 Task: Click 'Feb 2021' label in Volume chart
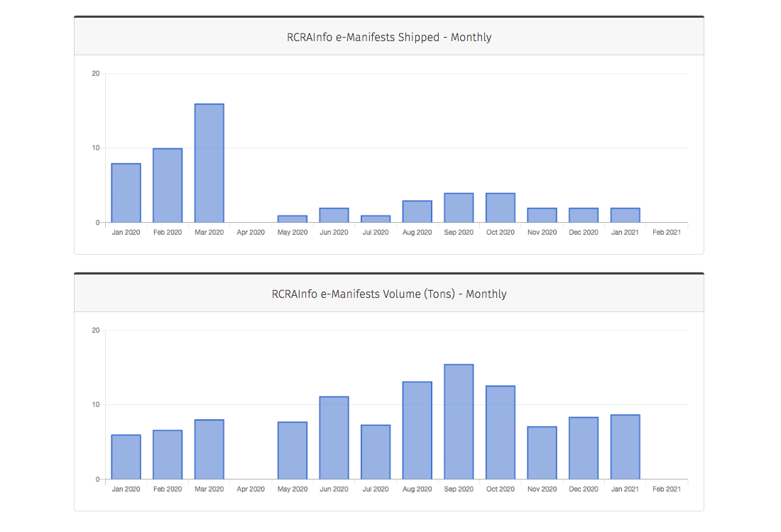[667, 489]
